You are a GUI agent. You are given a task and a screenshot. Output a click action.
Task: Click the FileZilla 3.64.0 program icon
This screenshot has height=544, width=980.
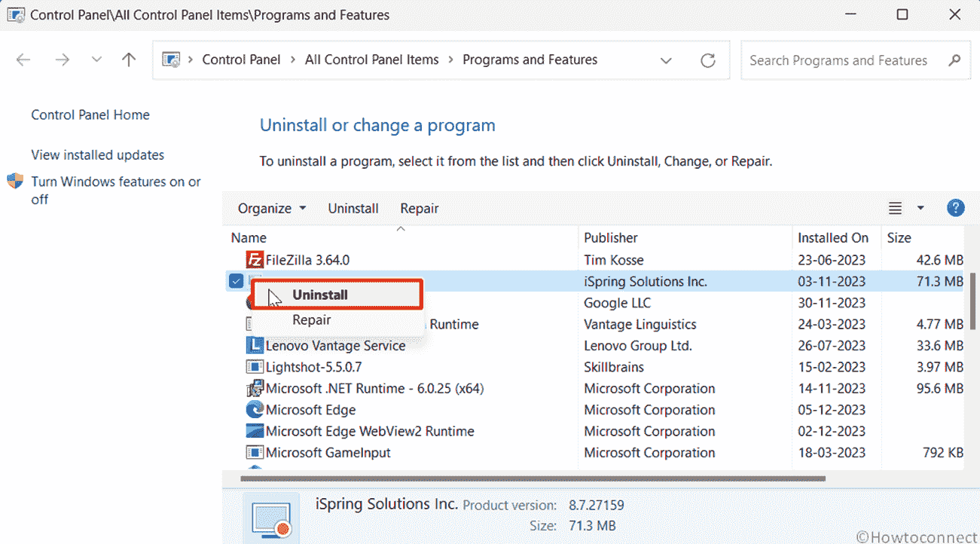tap(255, 260)
